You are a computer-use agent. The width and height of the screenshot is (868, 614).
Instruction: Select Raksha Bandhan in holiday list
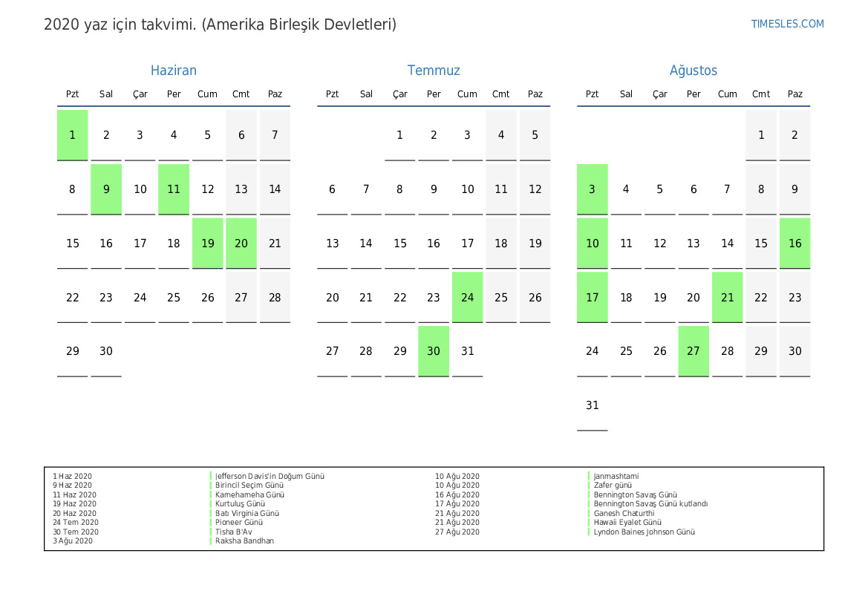[x=244, y=541]
